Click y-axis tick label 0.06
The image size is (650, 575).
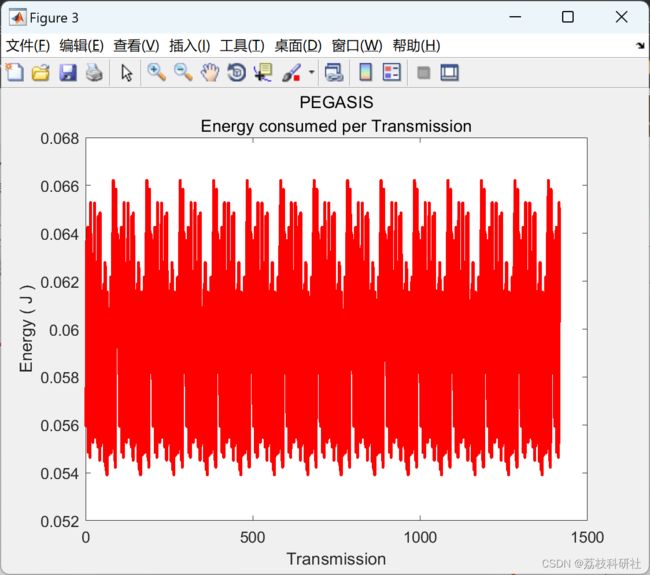(x=64, y=330)
